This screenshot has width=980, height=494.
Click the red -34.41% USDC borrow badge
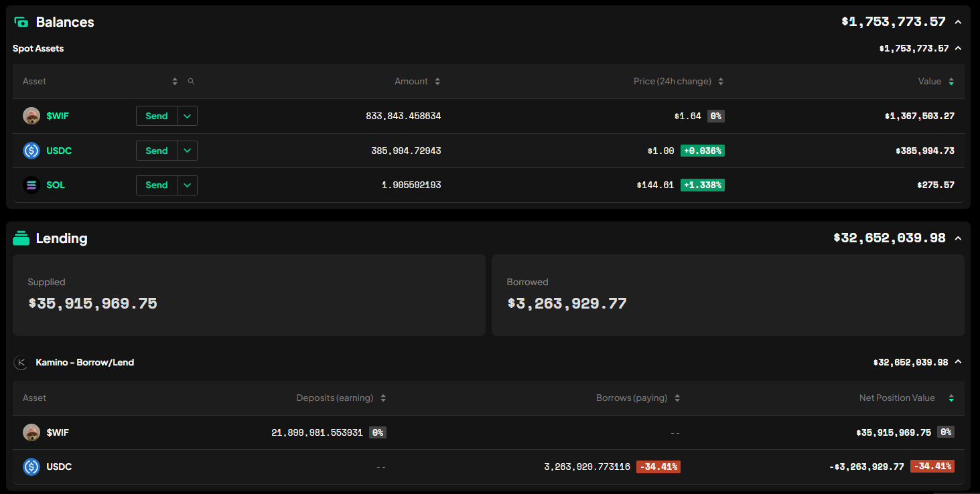coord(658,467)
